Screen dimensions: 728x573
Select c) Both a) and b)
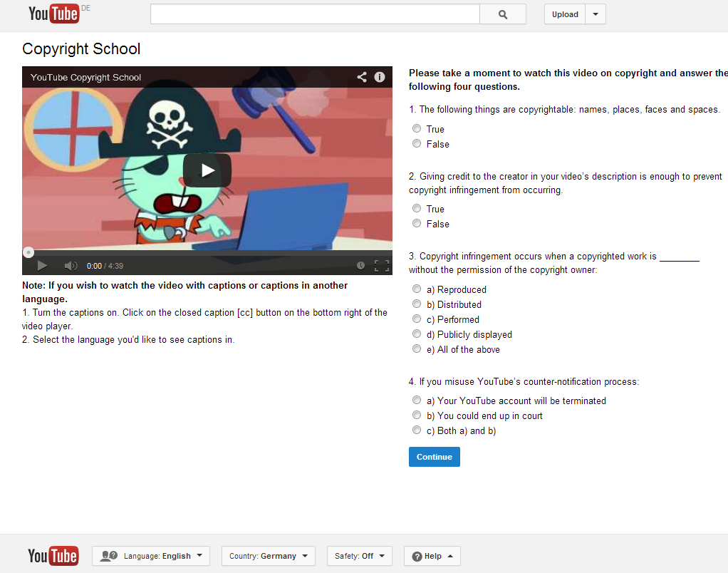(417, 430)
